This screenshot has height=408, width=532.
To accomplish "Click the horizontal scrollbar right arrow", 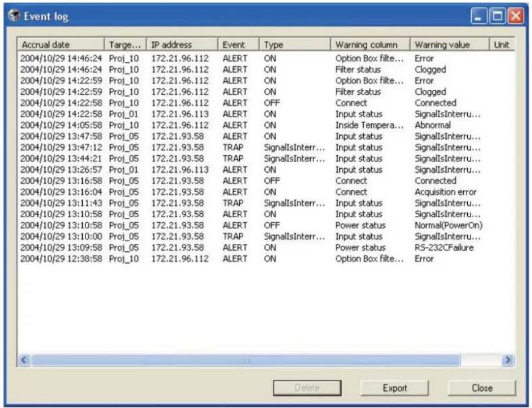I will coord(508,360).
